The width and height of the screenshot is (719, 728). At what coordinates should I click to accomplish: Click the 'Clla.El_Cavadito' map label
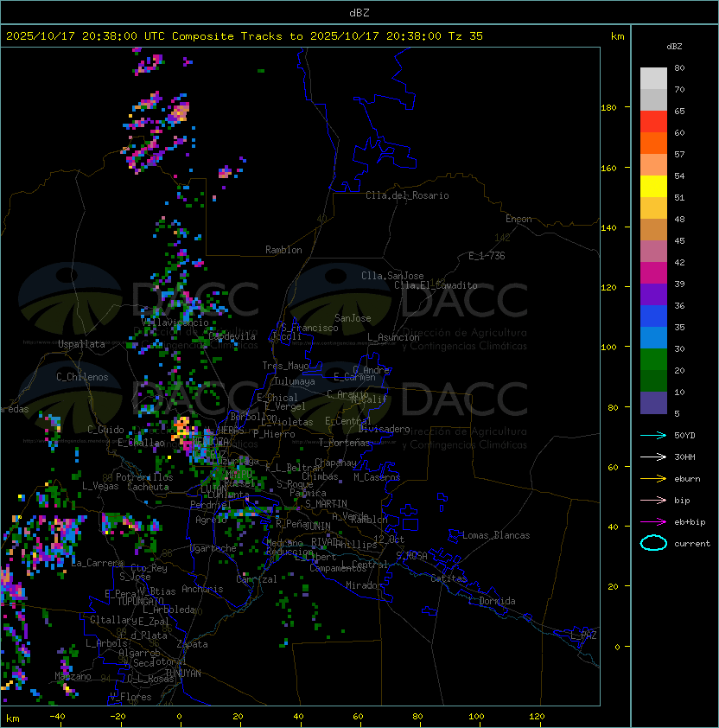(436, 285)
